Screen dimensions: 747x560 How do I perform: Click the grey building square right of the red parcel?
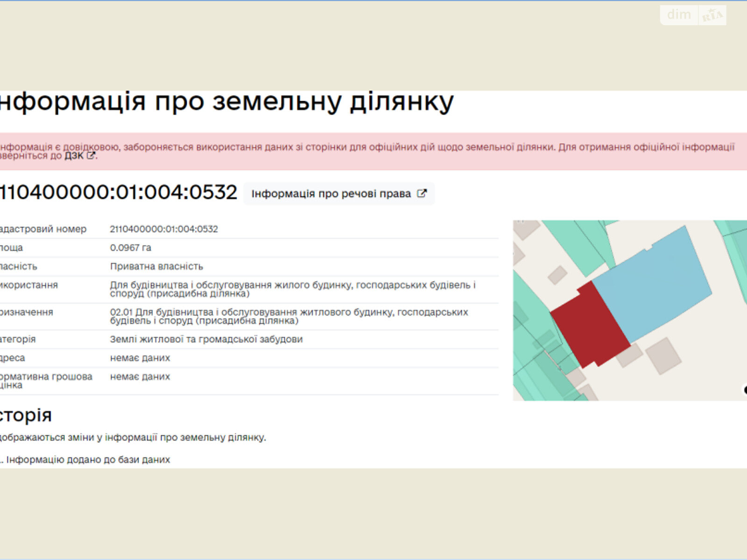[663, 356]
